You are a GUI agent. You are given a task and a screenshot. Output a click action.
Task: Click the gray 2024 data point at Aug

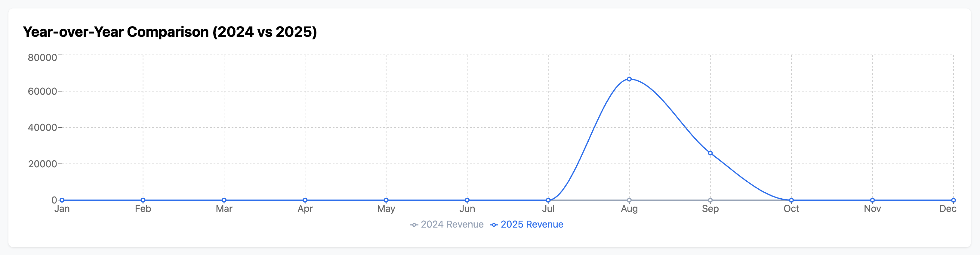629,200
